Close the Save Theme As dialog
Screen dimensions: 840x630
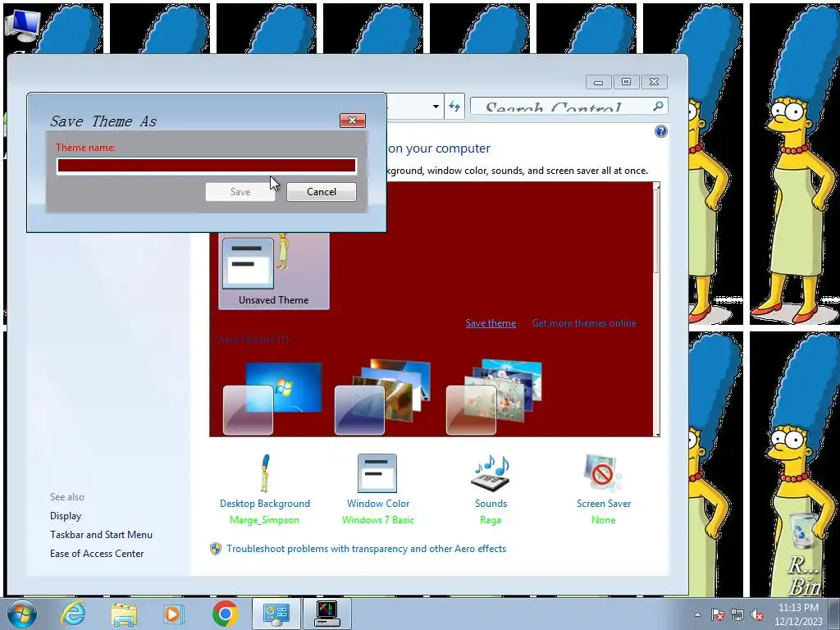[x=353, y=120]
